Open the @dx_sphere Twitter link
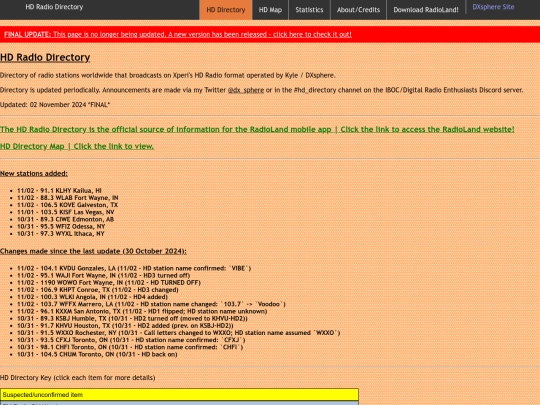 click(246, 90)
